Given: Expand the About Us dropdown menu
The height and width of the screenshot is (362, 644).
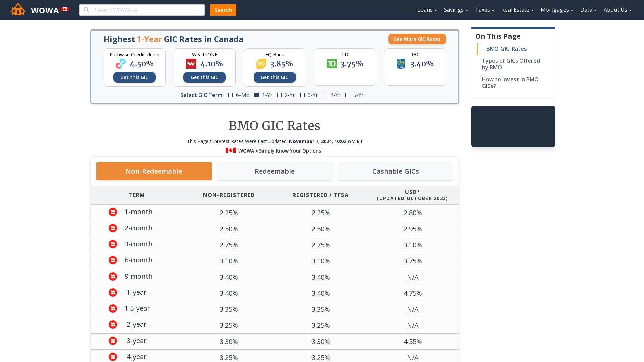Looking at the screenshot, I should [618, 10].
